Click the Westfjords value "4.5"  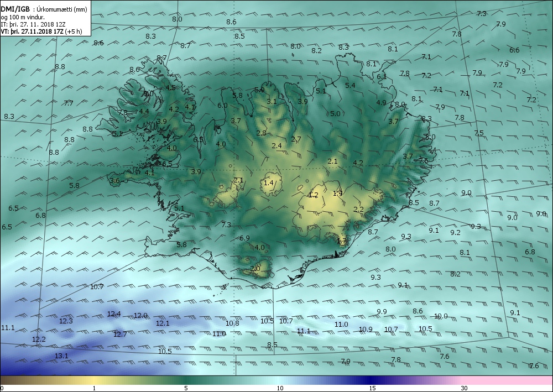[x=171, y=88]
